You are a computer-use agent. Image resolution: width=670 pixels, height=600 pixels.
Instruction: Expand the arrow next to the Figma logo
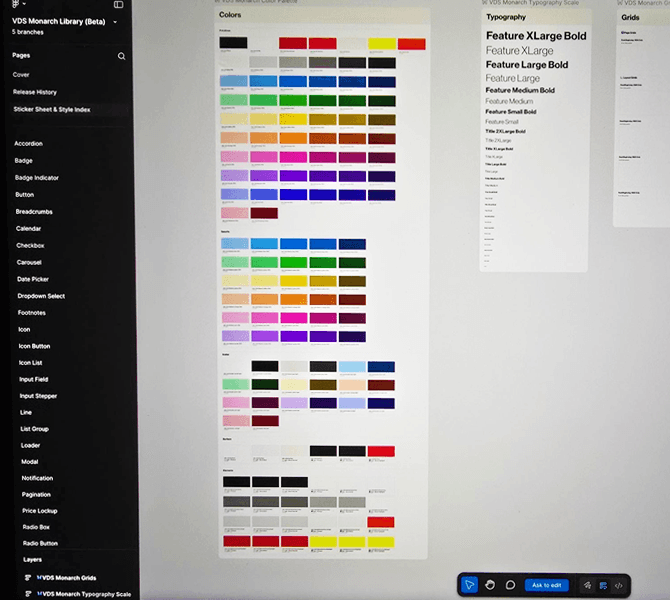click(x=24, y=4)
